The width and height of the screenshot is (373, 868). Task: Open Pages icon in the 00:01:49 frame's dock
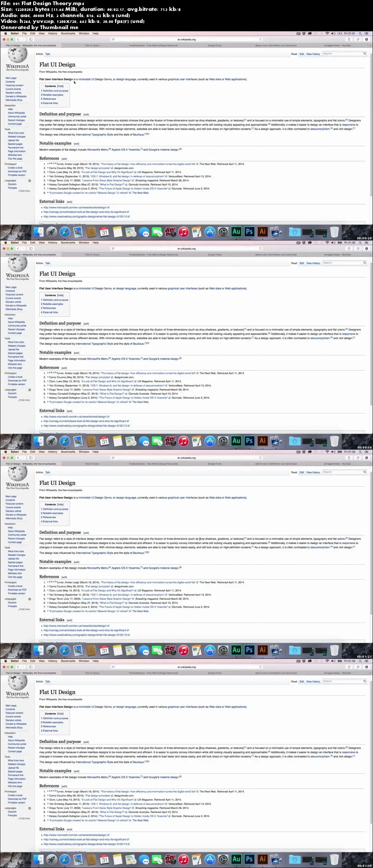(x=197, y=859)
